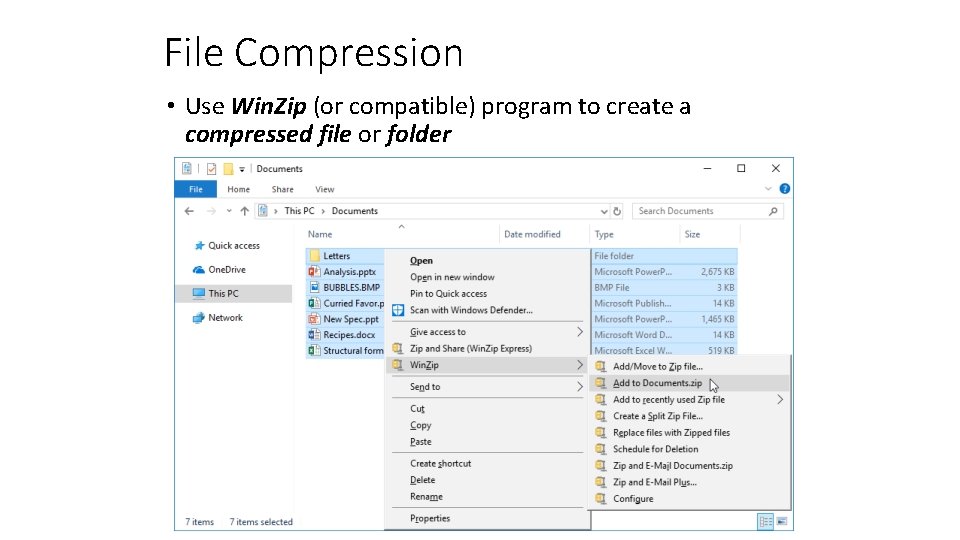The image size is (960, 540).
Task: Choose Copy from the context menu
Action: point(421,425)
